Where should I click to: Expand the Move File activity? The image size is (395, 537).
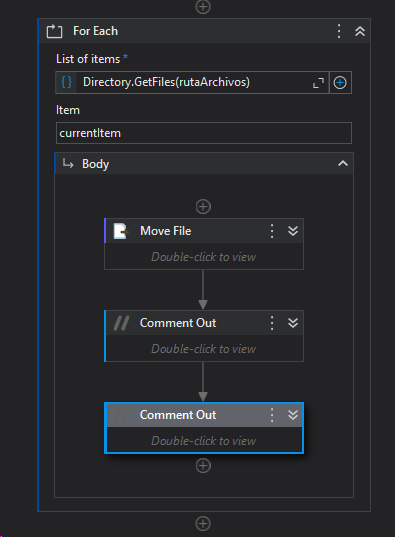click(293, 231)
